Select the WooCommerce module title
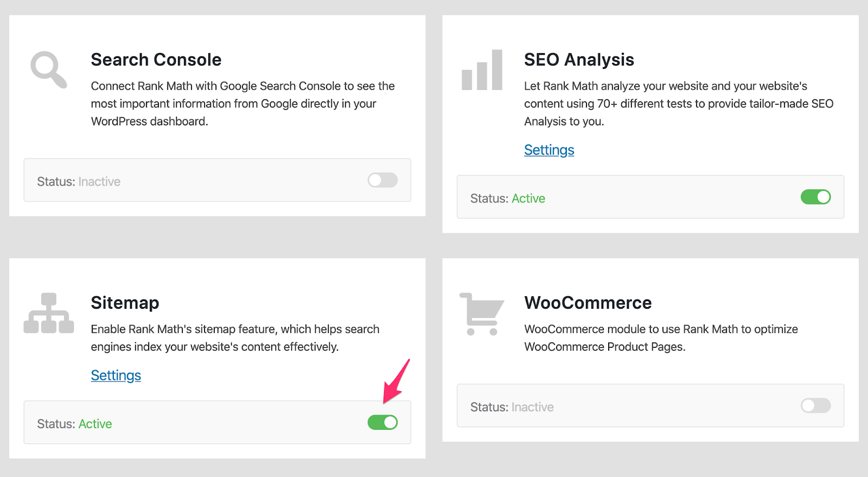 (588, 303)
